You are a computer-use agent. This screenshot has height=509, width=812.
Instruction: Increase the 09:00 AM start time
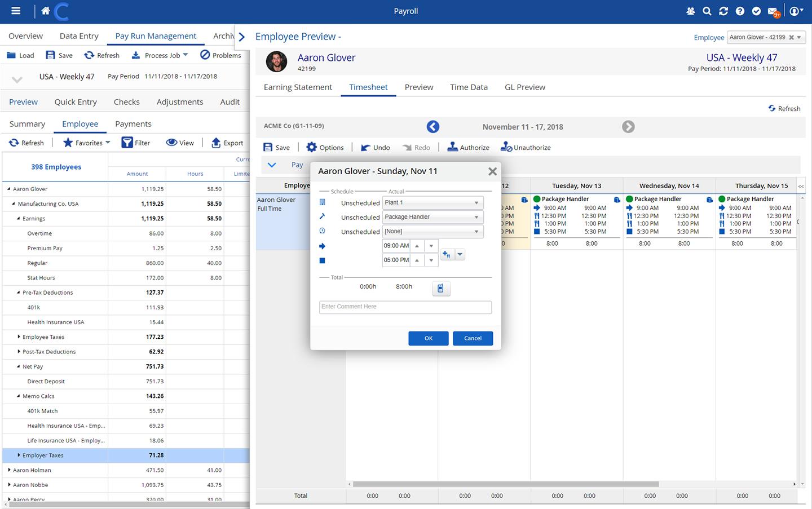click(x=417, y=246)
